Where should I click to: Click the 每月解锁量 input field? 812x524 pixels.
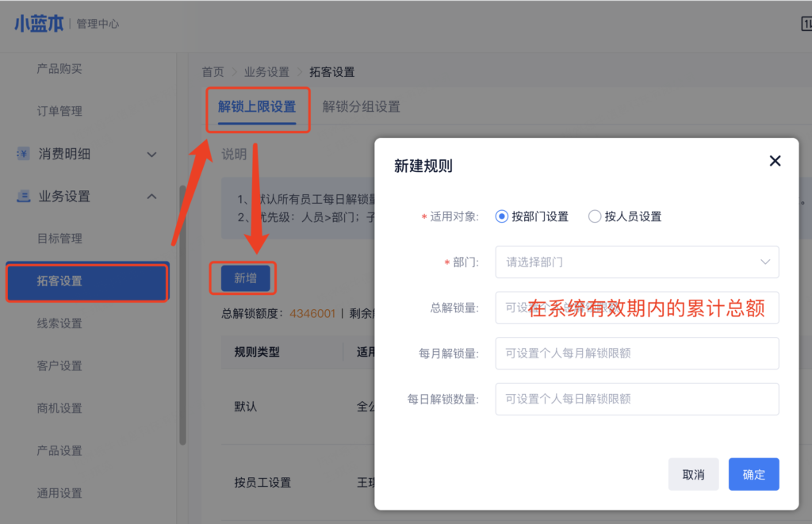pos(637,354)
